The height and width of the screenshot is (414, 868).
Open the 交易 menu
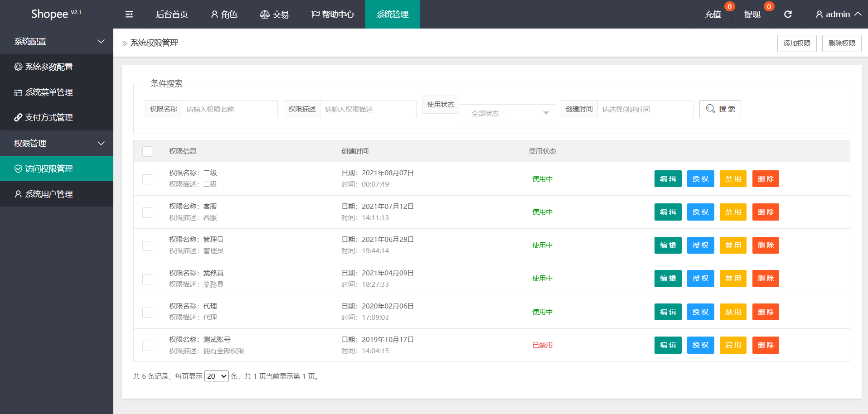coord(274,14)
